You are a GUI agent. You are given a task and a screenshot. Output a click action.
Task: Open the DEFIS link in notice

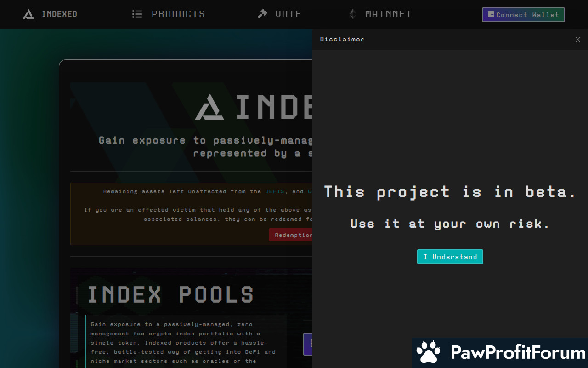275,191
